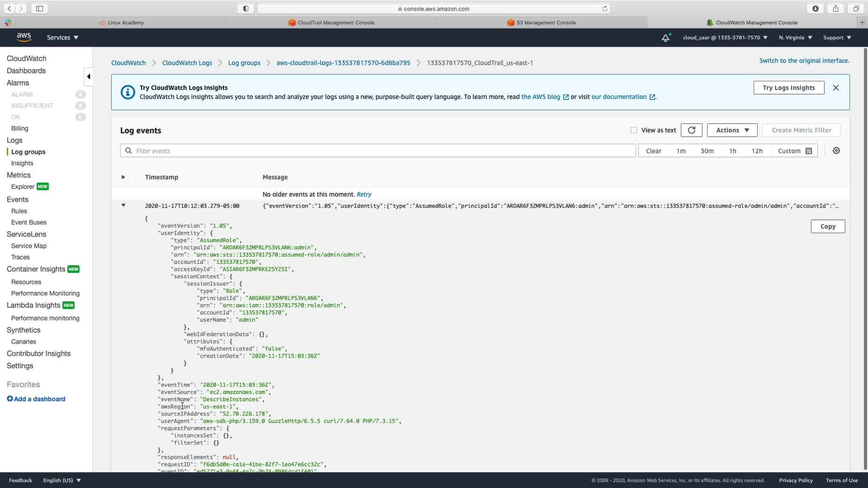Click Switch to the original interface link
868x488 pixels.
point(804,60)
